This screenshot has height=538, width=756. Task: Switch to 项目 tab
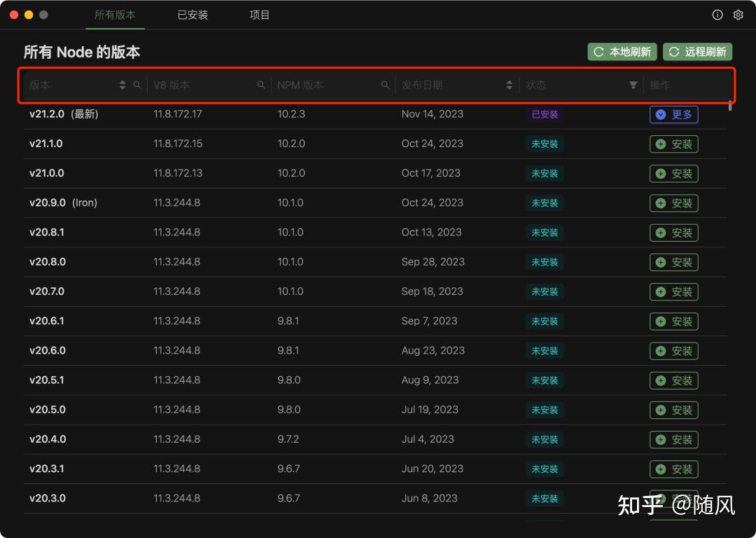click(x=260, y=15)
